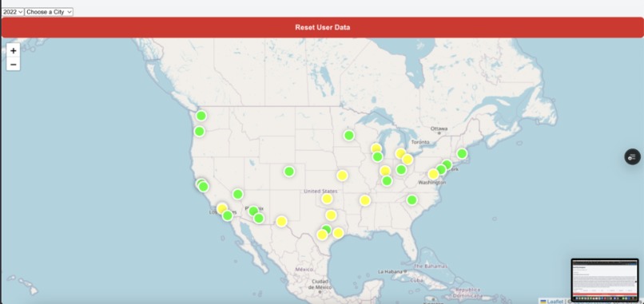
Task: Select the yellow Los Angeles marker
Action: click(222, 208)
